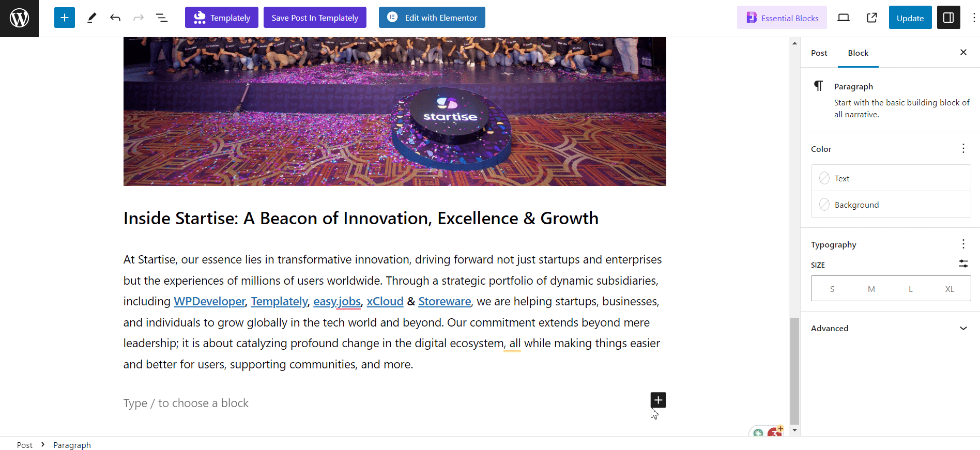
Task: Toggle the Settings sidebar panel button
Action: tap(948, 18)
